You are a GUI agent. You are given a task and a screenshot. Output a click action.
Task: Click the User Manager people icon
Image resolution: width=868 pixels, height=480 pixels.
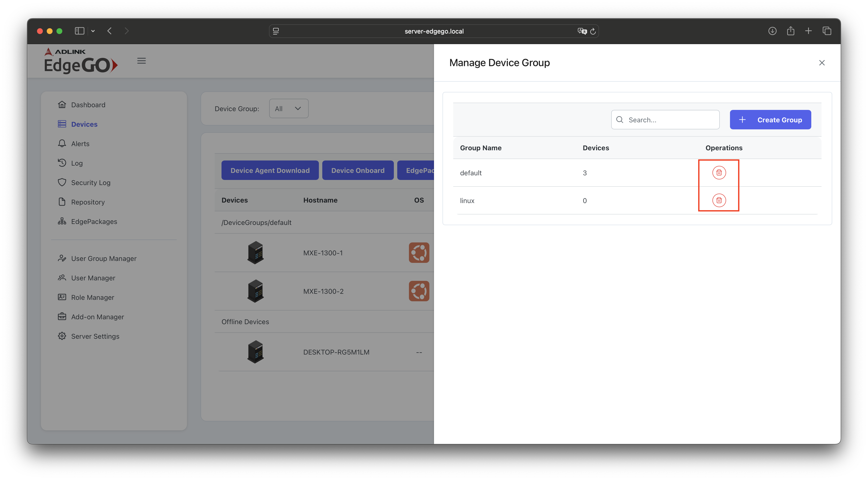point(62,278)
